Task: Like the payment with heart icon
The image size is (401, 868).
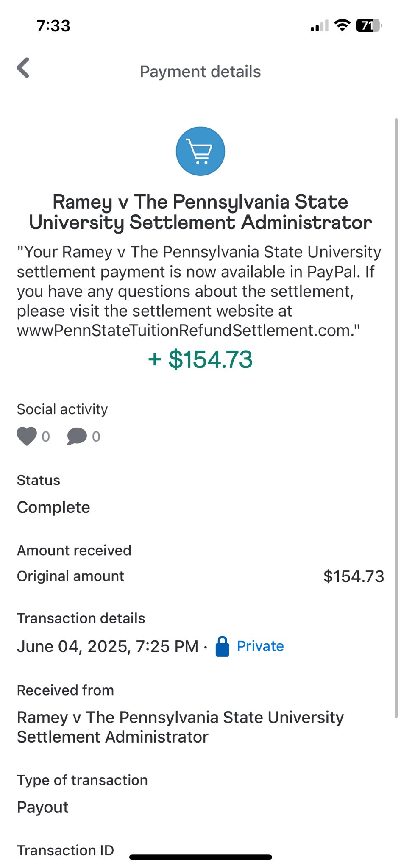Action: 27,436
